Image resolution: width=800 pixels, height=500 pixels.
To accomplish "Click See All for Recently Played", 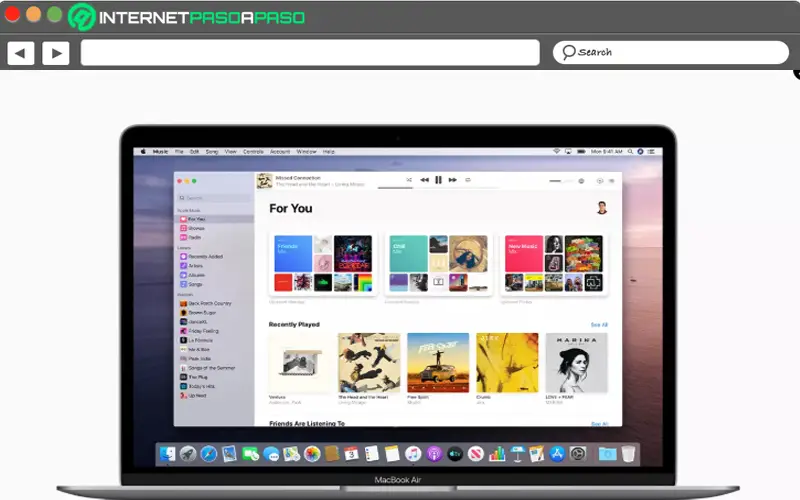I will [x=599, y=325].
